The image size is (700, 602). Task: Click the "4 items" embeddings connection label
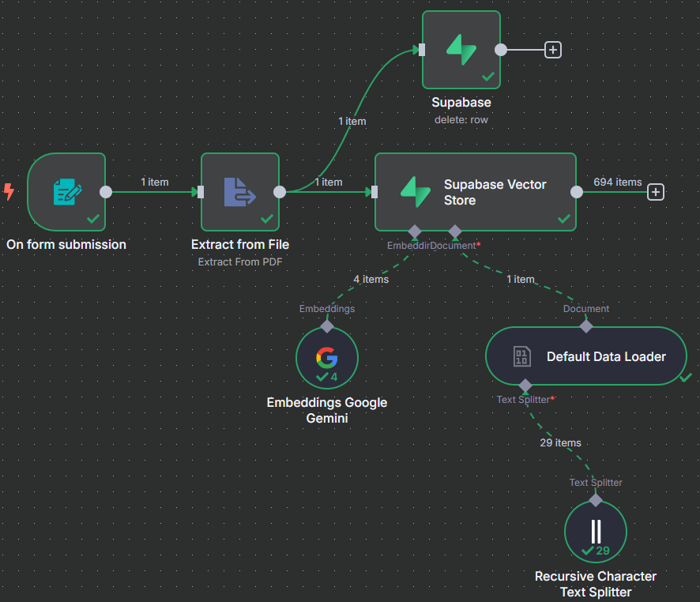pos(371,280)
